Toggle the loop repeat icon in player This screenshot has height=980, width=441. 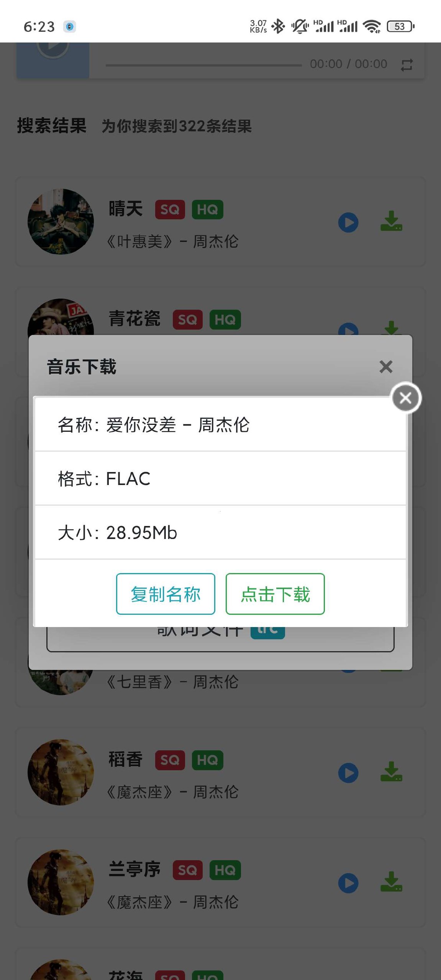point(407,65)
